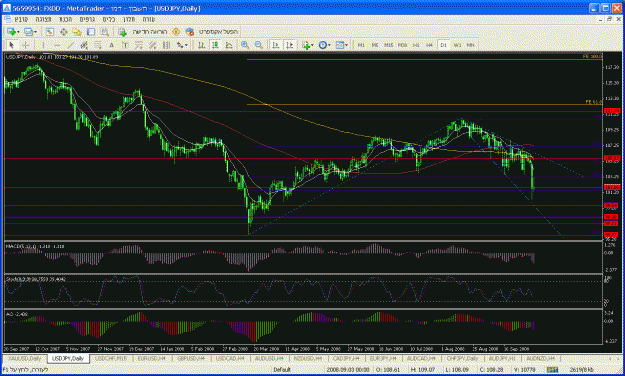Toggle chart shift from right border
The width and height of the screenshot is (625, 376).
tap(290, 45)
